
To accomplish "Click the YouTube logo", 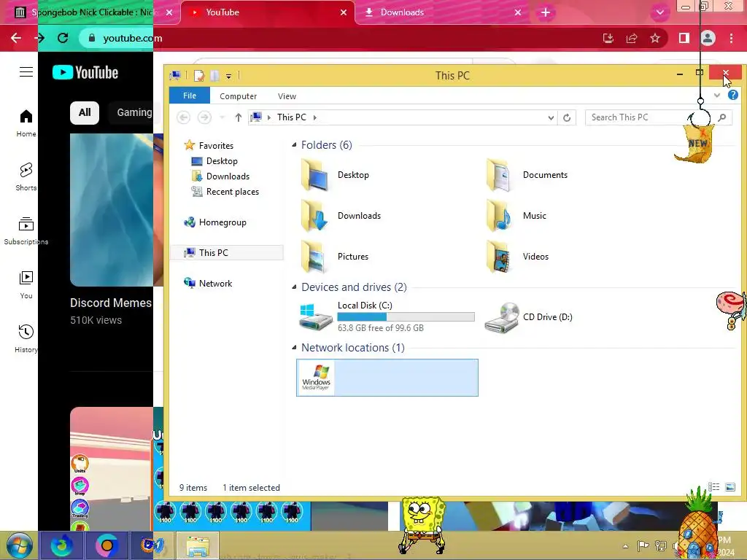I will pos(85,72).
